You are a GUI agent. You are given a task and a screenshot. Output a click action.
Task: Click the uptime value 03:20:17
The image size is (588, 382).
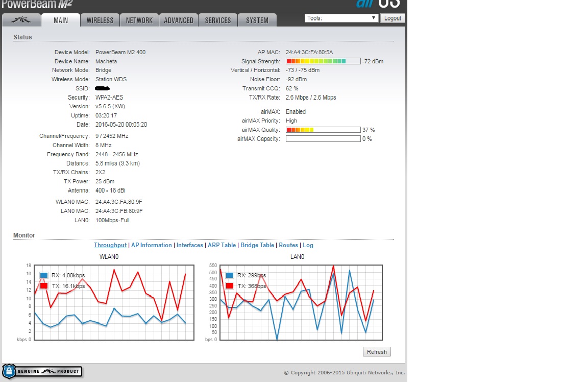pyautogui.click(x=106, y=115)
